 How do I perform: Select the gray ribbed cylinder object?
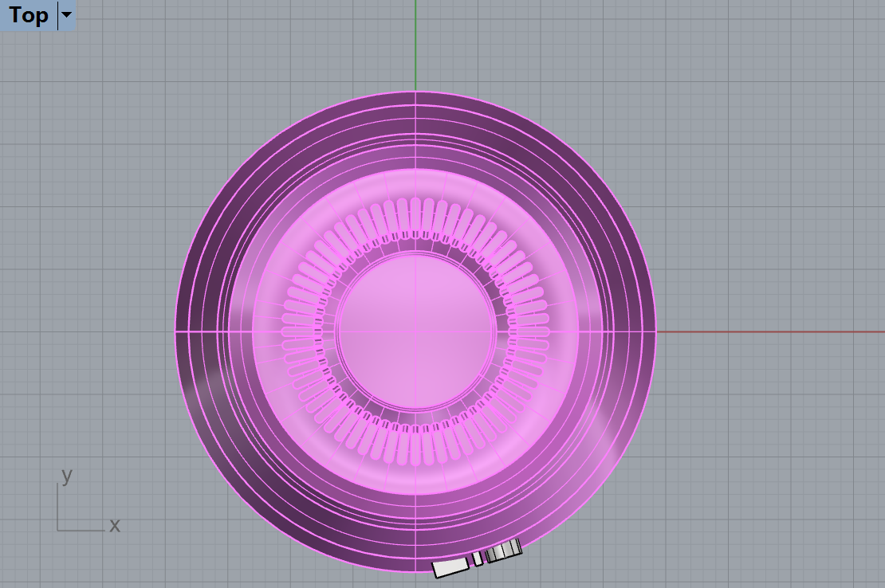coord(504,551)
